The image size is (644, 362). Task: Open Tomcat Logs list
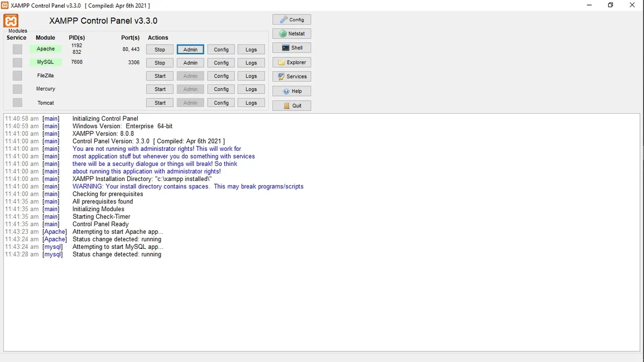pyautogui.click(x=252, y=103)
